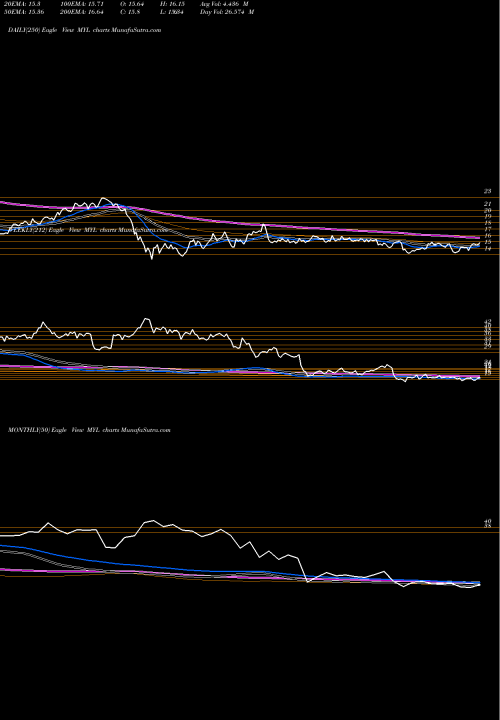Click the DAILY(250) Eagle View chart title
500x720 pixels.
84,30
